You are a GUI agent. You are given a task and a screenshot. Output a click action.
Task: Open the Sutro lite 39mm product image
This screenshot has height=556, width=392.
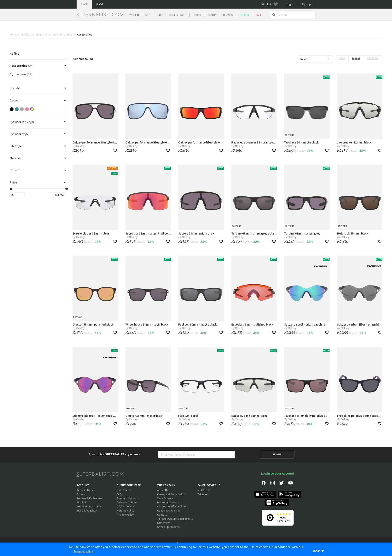click(148, 197)
